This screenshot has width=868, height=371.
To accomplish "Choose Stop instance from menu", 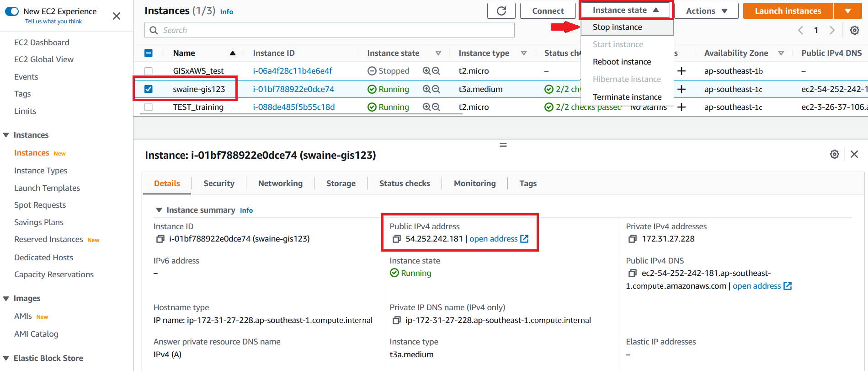I will (x=627, y=27).
